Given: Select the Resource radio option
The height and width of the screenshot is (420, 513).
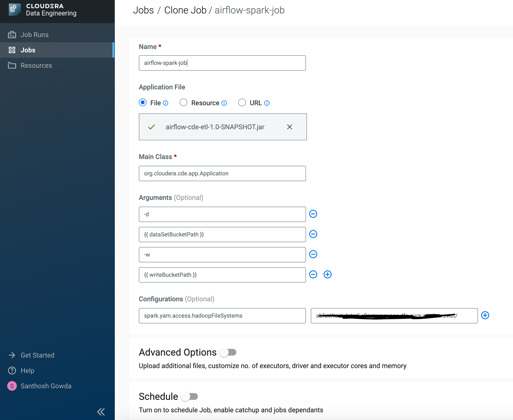Looking at the screenshot, I should [x=183, y=103].
